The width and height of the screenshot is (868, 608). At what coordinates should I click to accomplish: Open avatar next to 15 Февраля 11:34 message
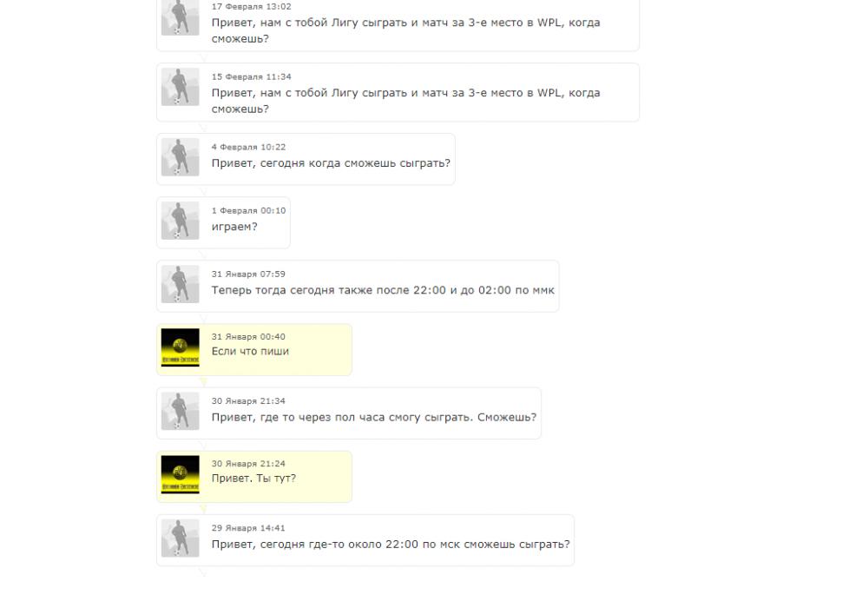pyautogui.click(x=180, y=87)
